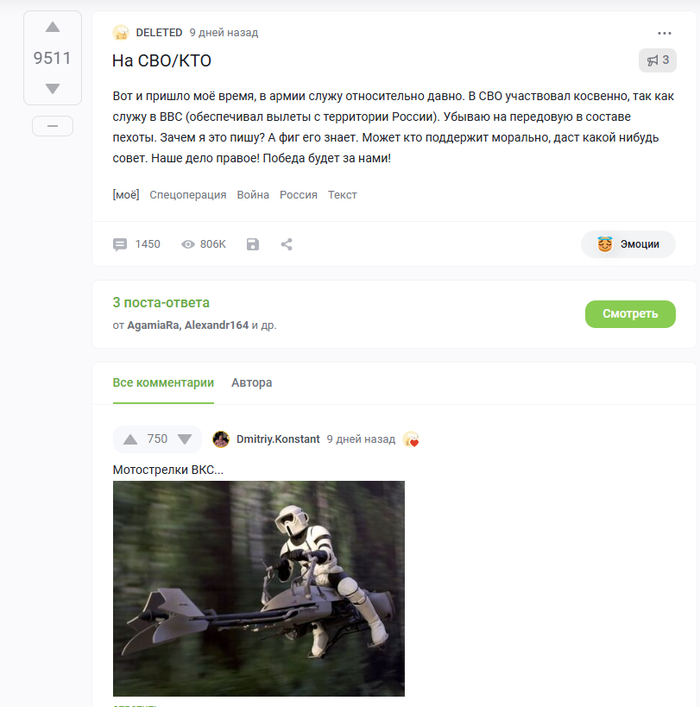Upvote the comment by Dmitriy.Konstant
The image size is (700, 707).
coord(130,440)
